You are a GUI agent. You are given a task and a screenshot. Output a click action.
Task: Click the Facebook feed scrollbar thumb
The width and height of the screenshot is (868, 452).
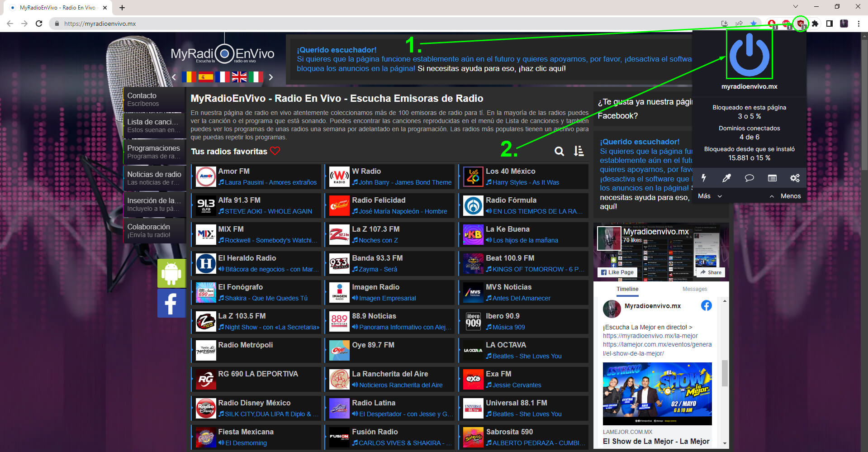pos(725,373)
